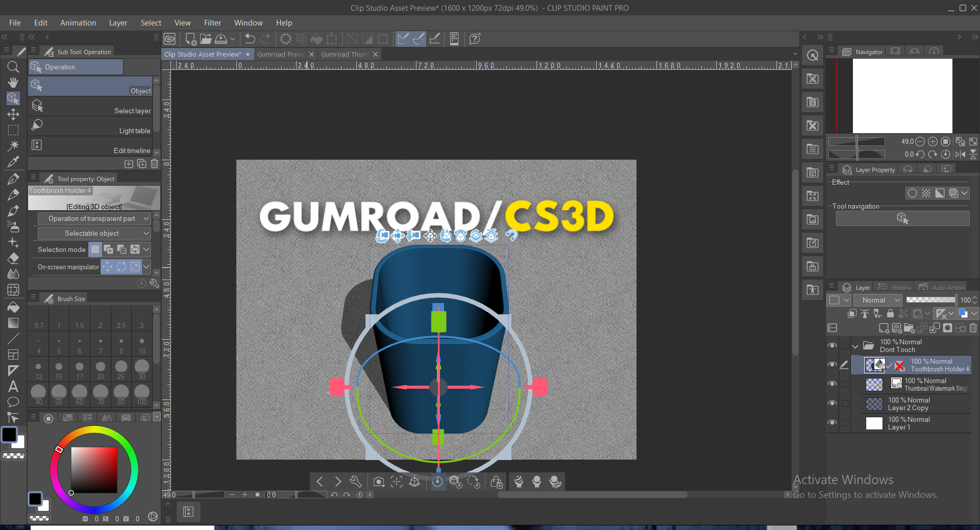This screenshot has height=530, width=980.
Task: Open the 3D object wrench settings
Action: 355,482
